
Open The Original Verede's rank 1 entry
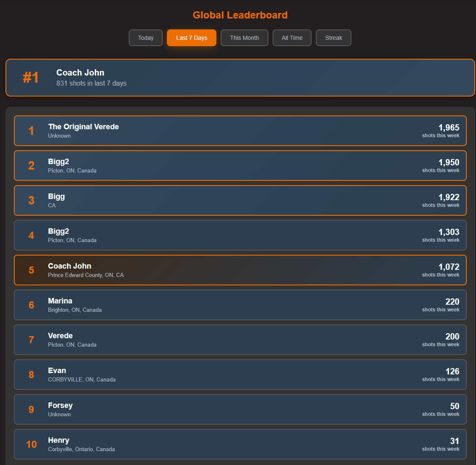click(238, 131)
